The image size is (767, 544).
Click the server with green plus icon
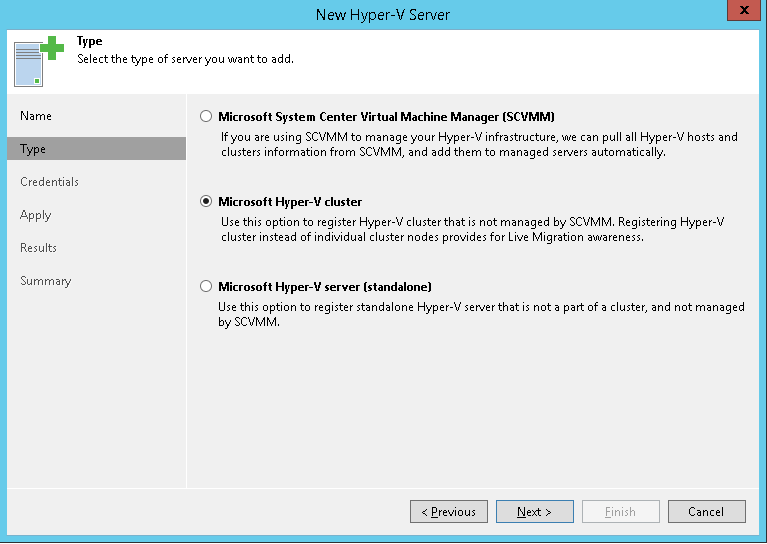(39, 61)
